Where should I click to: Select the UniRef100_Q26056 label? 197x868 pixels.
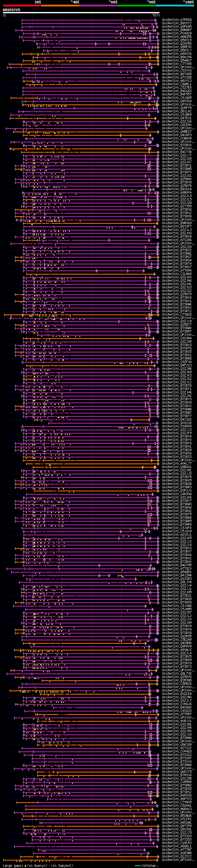tap(177, 43)
